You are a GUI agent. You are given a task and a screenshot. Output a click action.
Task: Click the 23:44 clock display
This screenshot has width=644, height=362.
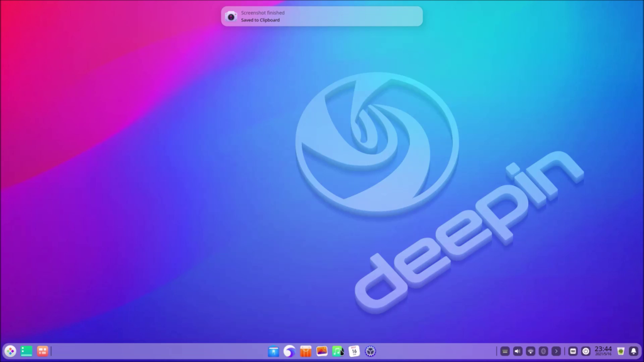coord(603,351)
